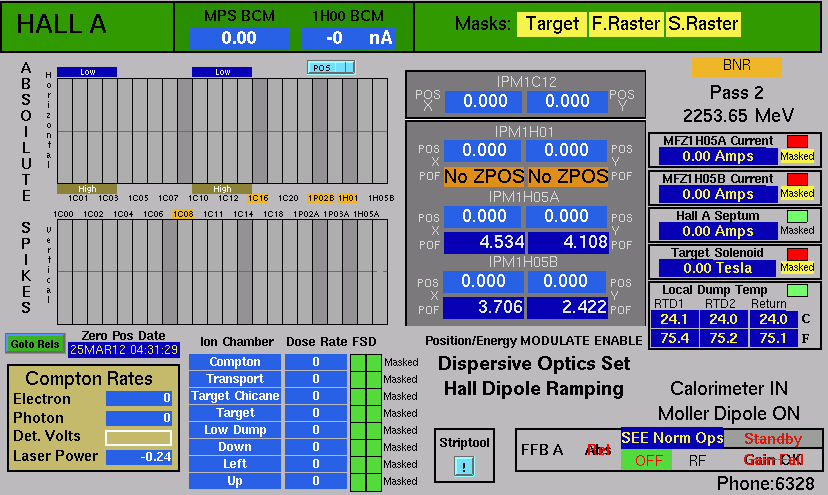
Task: Select the 1H00 BCM nA readout
Action: coord(348,38)
